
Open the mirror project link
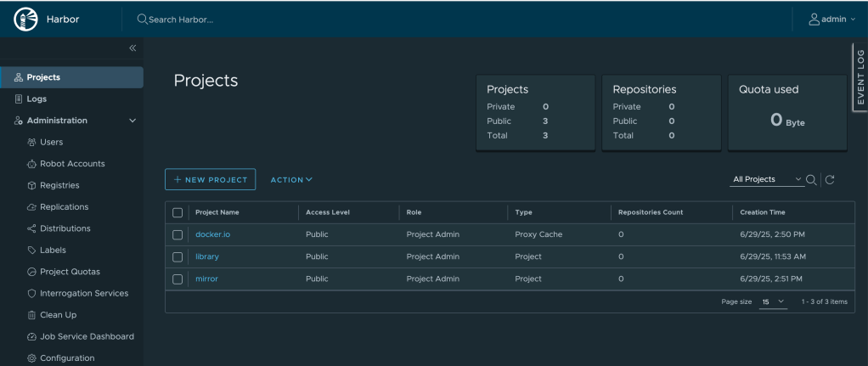pyautogui.click(x=206, y=279)
